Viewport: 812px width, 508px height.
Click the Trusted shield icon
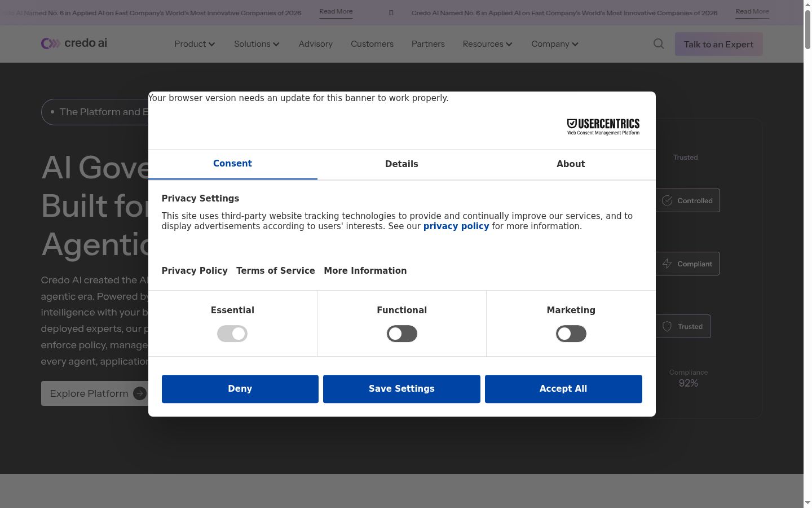click(x=667, y=326)
